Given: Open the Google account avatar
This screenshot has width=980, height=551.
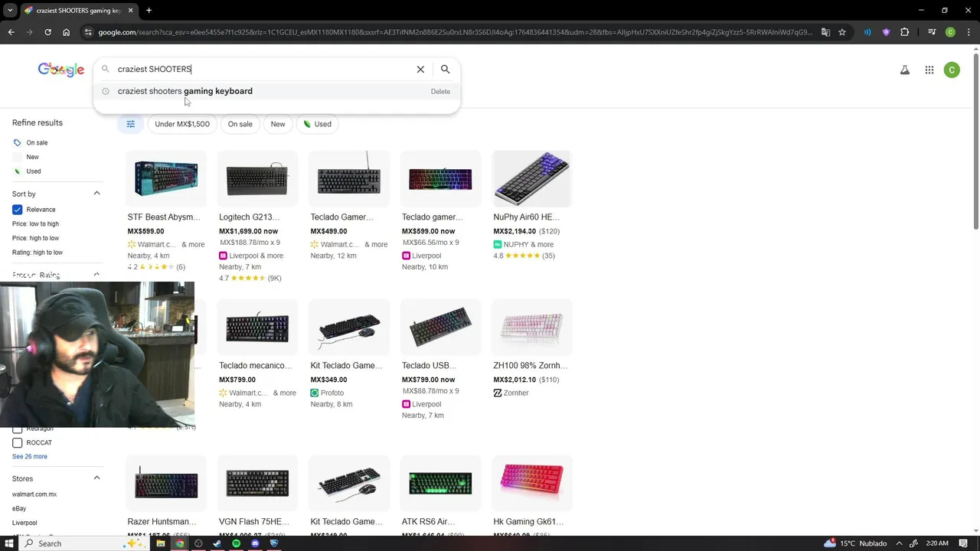Looking at the screenshot, I should (952, 70).
